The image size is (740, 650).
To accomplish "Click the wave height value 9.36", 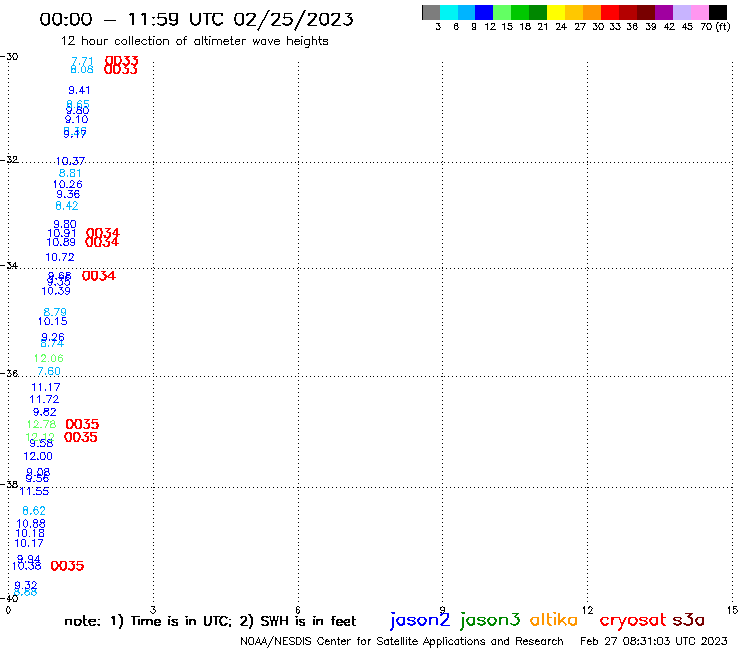I will tap(68, 194).
